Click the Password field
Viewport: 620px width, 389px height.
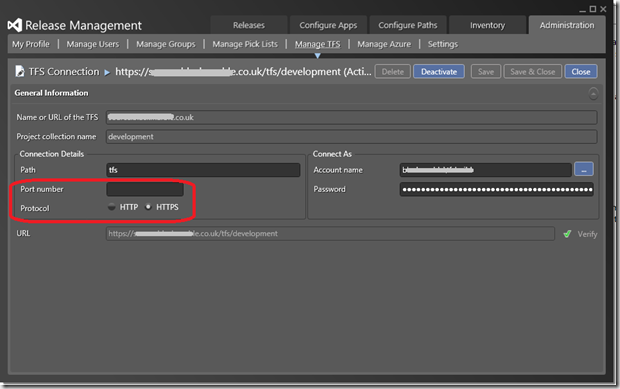pyautogui.click(x=496, y=189)
